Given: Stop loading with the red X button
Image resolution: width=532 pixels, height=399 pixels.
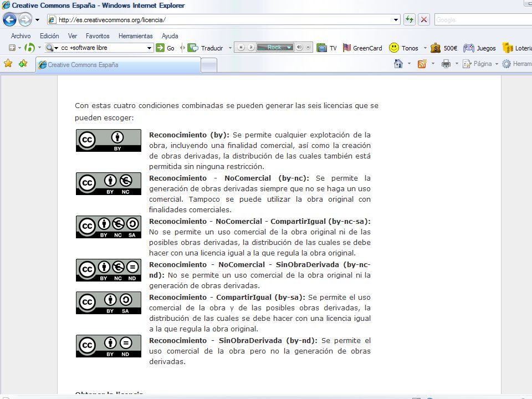Looking at the screenshot, I should pos(424,20).
